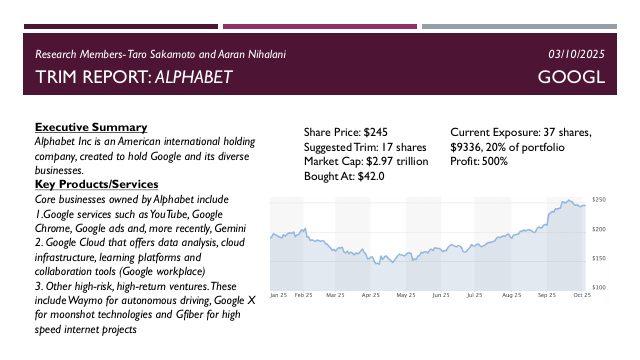Click the Suggested Trim: 17 shares text
The height and width of the screenshot is (360, 640).
pyautogui.click(x=365, y=147)
